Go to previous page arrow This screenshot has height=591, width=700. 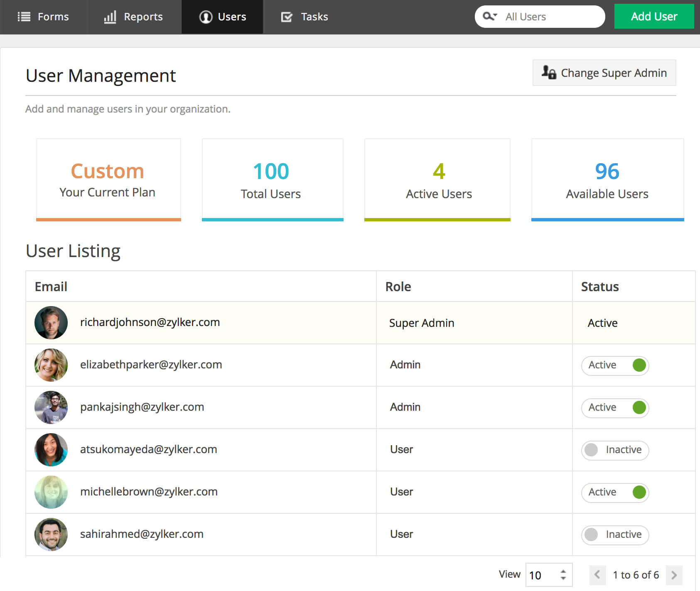tap(597, 575)
